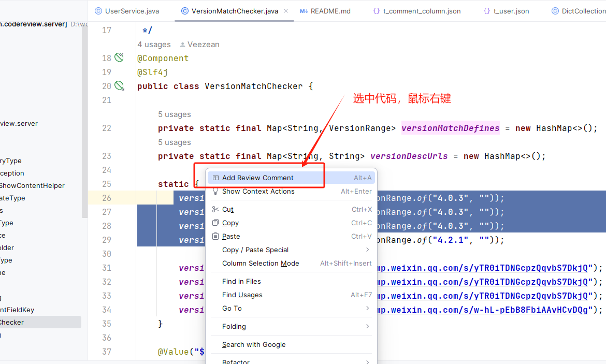Expand the Folding submenu
Viewport: 606px width, 364px height.
coord(234,327)
